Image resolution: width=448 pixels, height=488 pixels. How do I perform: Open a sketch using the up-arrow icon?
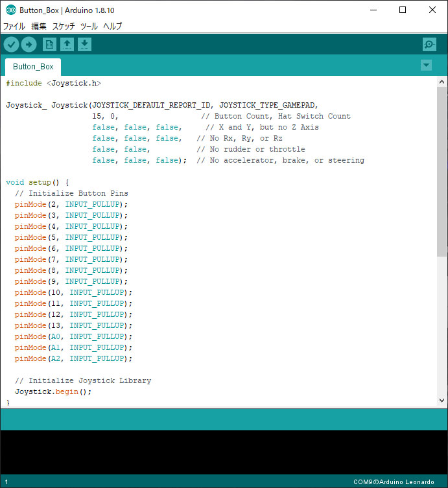pos(67,44)
